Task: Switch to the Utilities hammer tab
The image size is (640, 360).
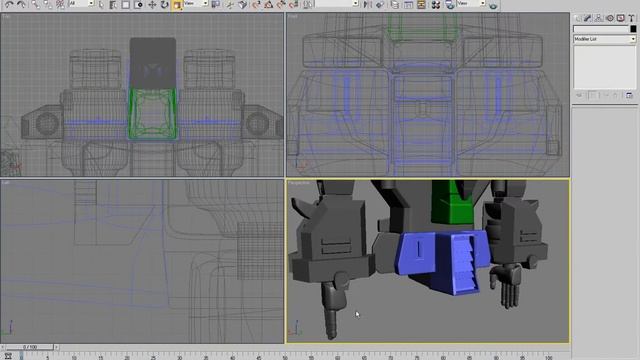Action: 631,18
